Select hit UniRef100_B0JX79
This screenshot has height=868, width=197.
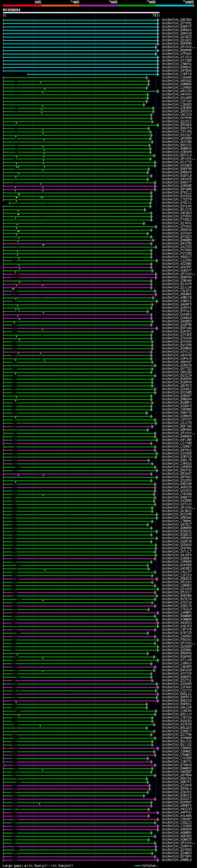tap(176, 210)
